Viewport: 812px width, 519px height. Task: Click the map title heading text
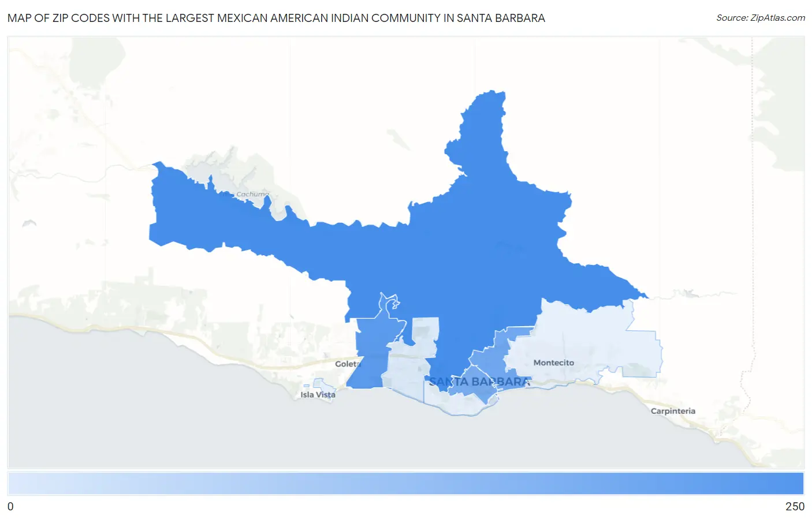point(276,18)
